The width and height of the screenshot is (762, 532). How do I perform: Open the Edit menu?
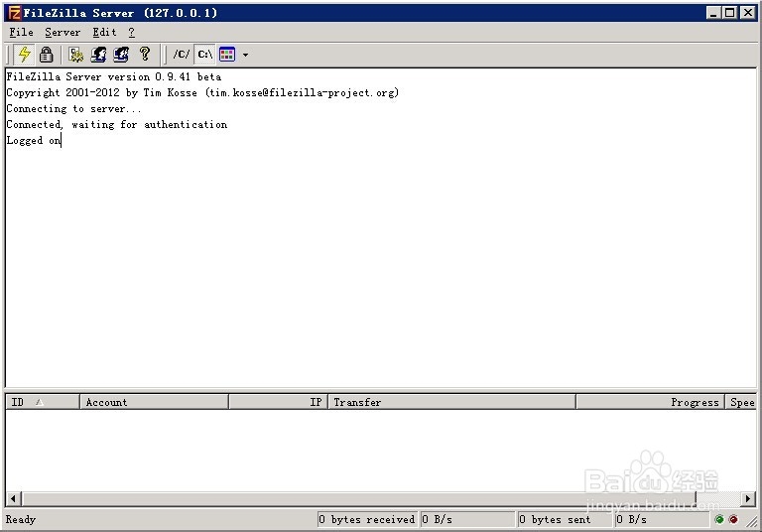tap(104, 32)
